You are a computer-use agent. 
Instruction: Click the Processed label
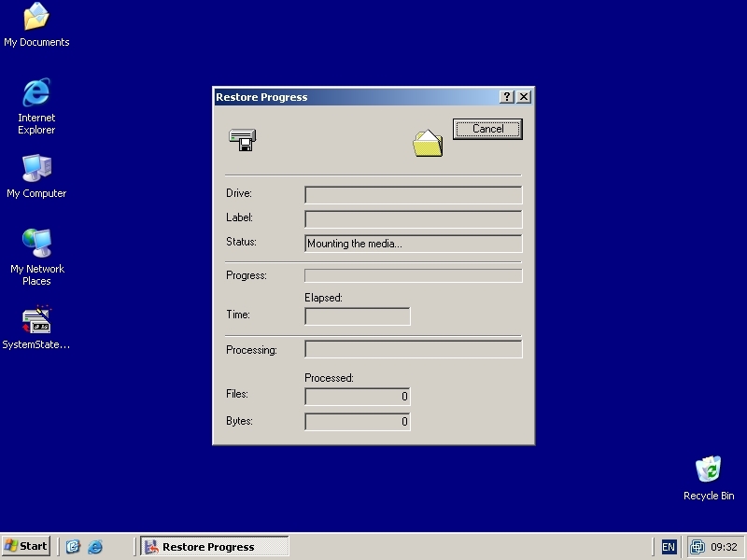(330, 378)
